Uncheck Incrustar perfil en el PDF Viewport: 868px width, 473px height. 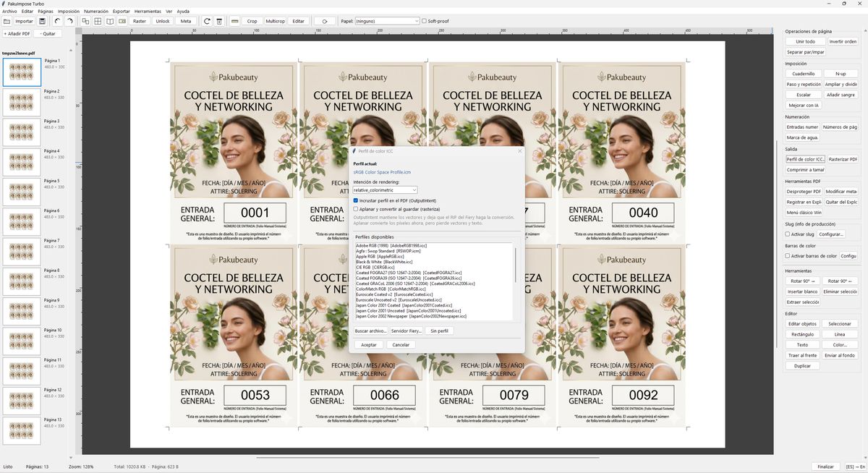[x=356, y=200]
